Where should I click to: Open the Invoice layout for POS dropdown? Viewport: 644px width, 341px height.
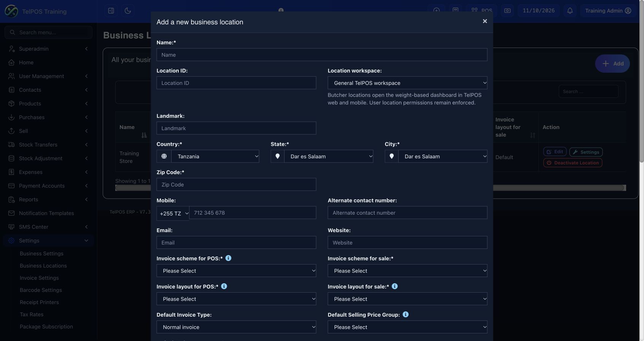coord(236,299)
